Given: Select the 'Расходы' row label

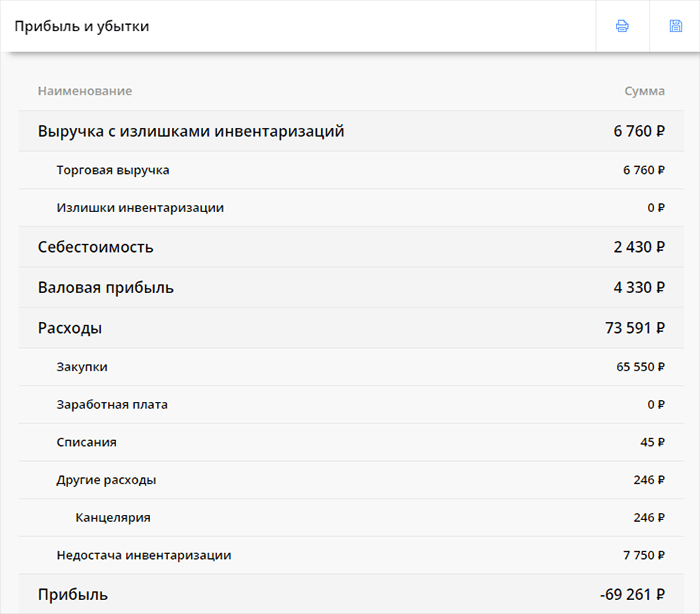Looking at the screenshot, I should coord(70,328).
